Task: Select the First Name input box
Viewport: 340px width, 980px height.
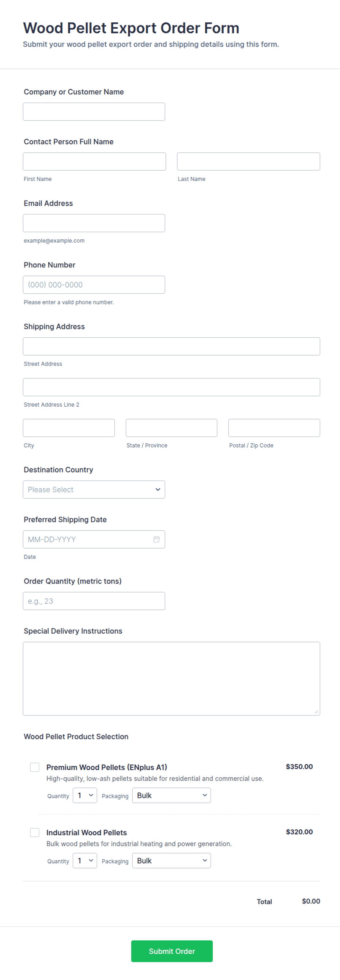Action: tap(94, 161)
